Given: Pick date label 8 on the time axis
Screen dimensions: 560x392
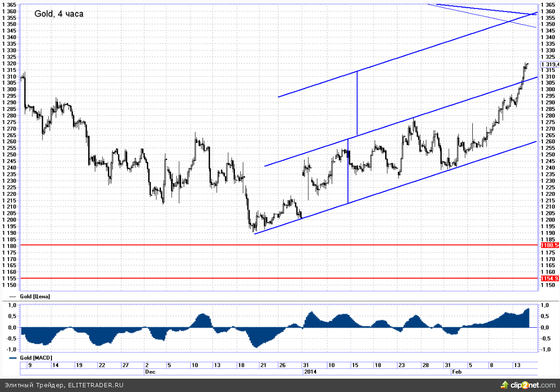Looking at the screenshot, I should point(491,365).
